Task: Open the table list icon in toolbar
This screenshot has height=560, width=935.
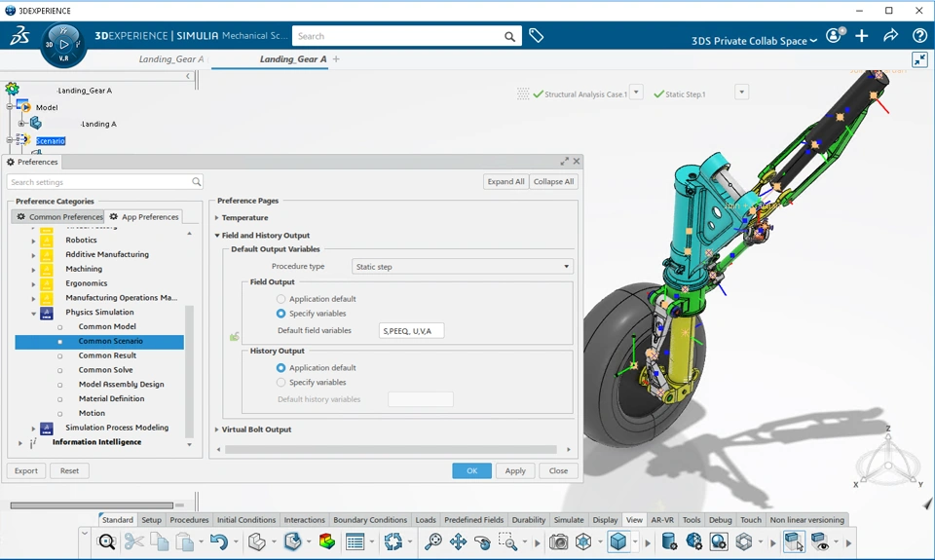Action: pyautogui.click(x=355, y=541)
